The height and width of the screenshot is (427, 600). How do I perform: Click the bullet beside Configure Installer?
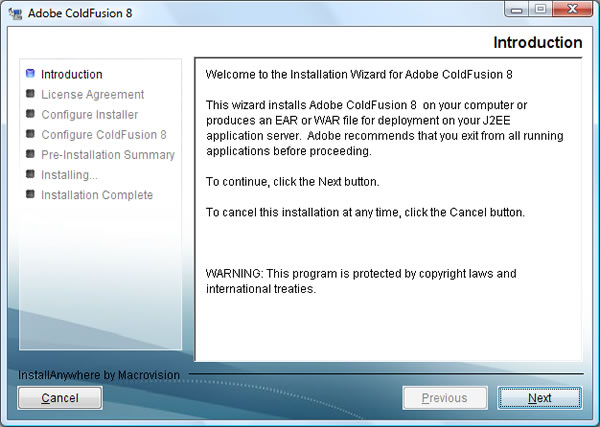pyautogui.click(x=30, y=114)
